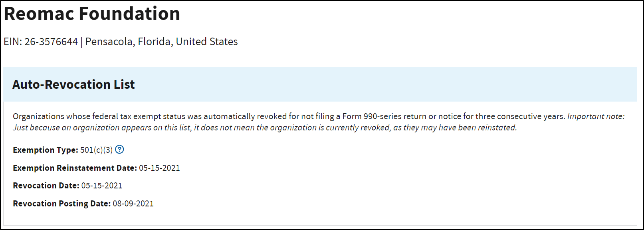The image size is (644, 230).
Task: Click the italic 'Important note' text
Action: click(x=596, y=116)
